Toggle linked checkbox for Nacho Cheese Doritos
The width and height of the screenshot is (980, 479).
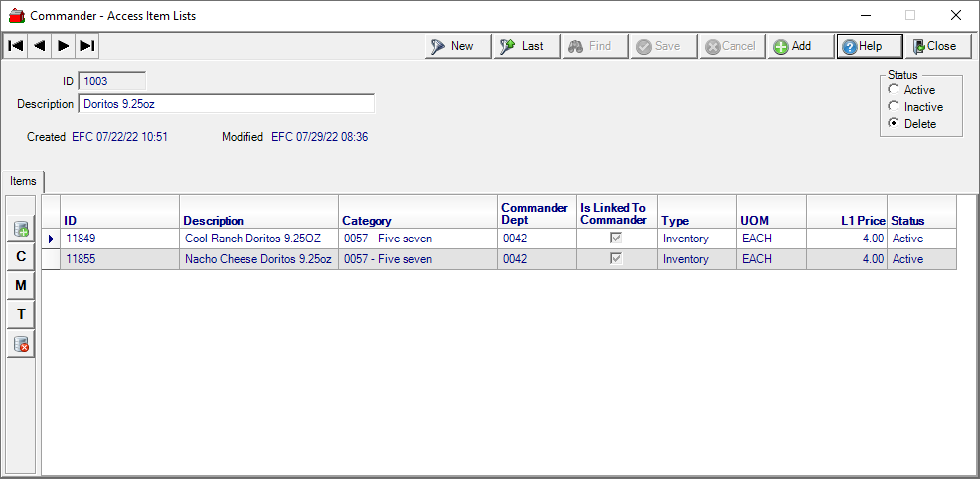[x=616, y=259]
